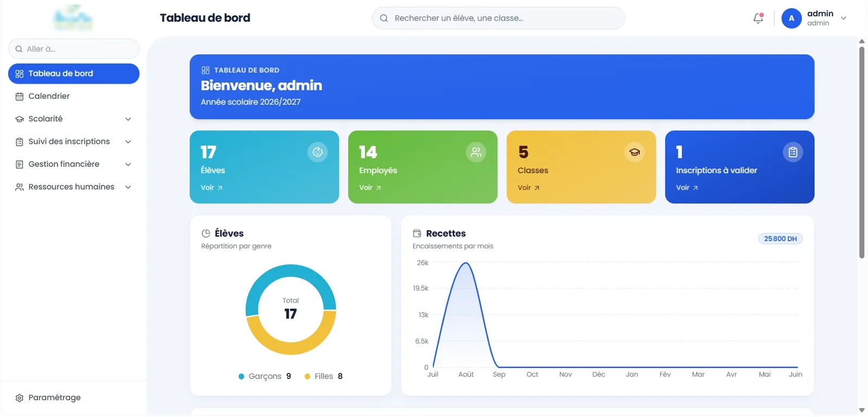The height and width of the screenshot is (417, 868).
Task: Click the school logo in the sidebar
Action: pyautogui.click(x=73, y=18)
